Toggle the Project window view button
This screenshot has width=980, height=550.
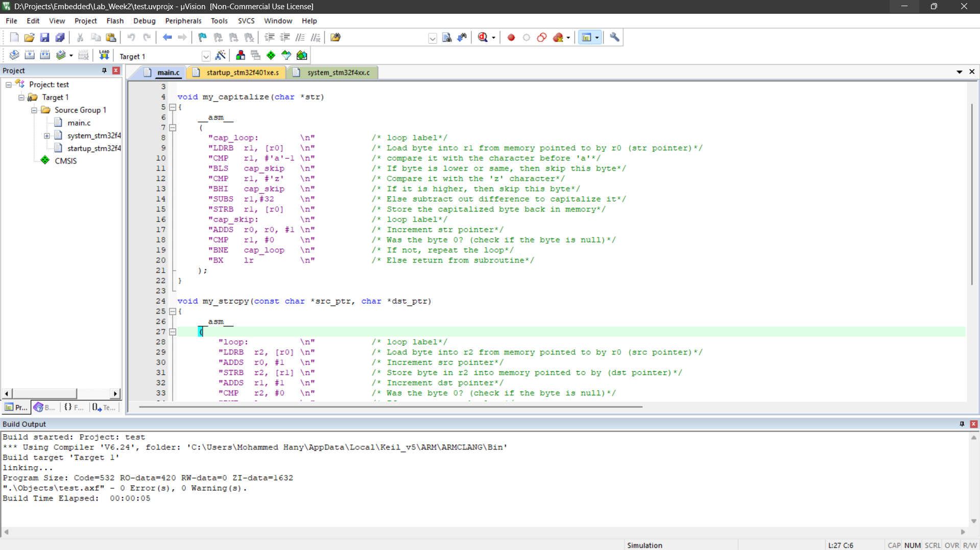(587, 37)
